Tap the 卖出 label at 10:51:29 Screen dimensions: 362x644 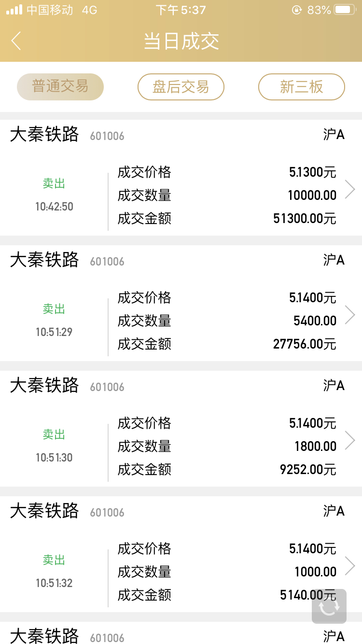[54, 309]
